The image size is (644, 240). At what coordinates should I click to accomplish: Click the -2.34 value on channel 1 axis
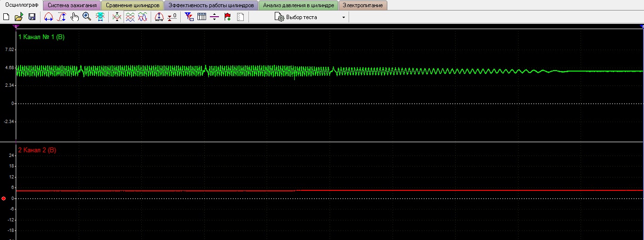tap(10, 122)
